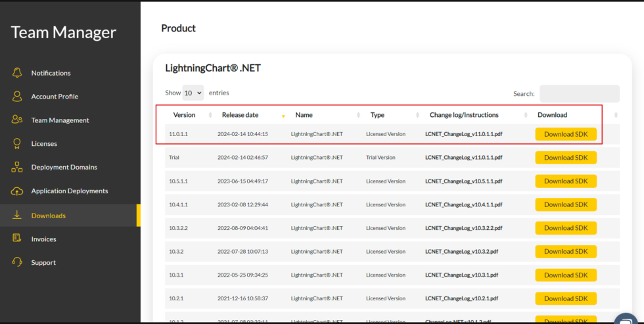
Task: Download SDK for version 10.5.1.1
Action: coord(566,181)
